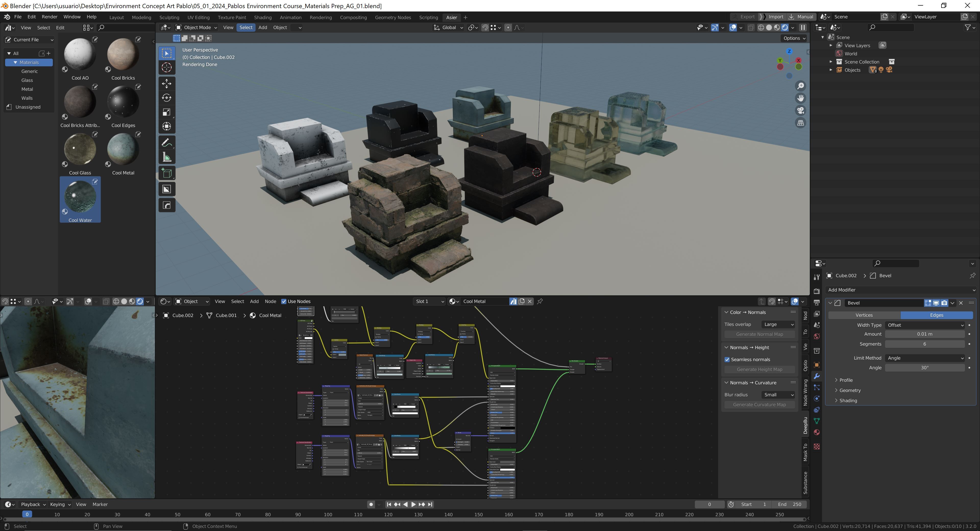This screenshot has width=980, height=531.
Task: Click the bevel Segments value field
Action: point(924,344)
